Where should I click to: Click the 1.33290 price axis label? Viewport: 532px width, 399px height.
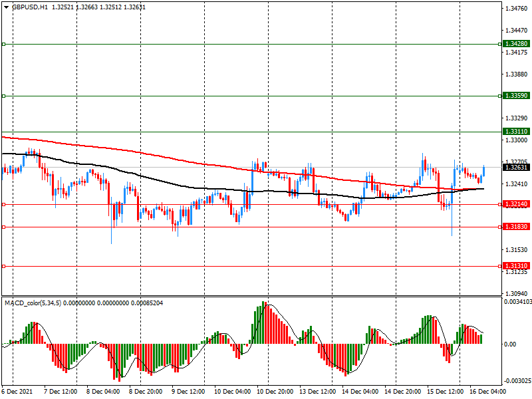point(517,118)
